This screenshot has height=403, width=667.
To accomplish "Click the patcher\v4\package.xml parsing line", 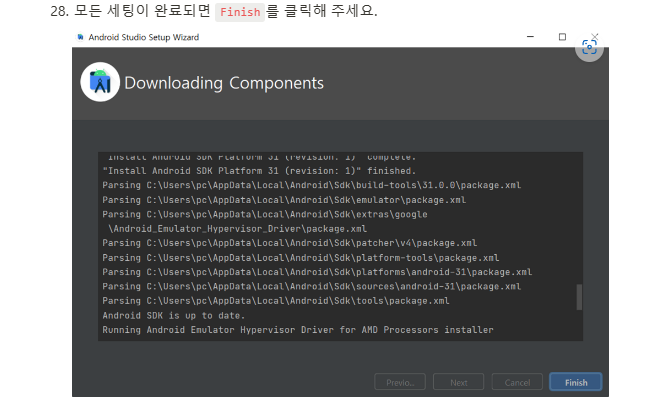I will (x=290, y=243).
